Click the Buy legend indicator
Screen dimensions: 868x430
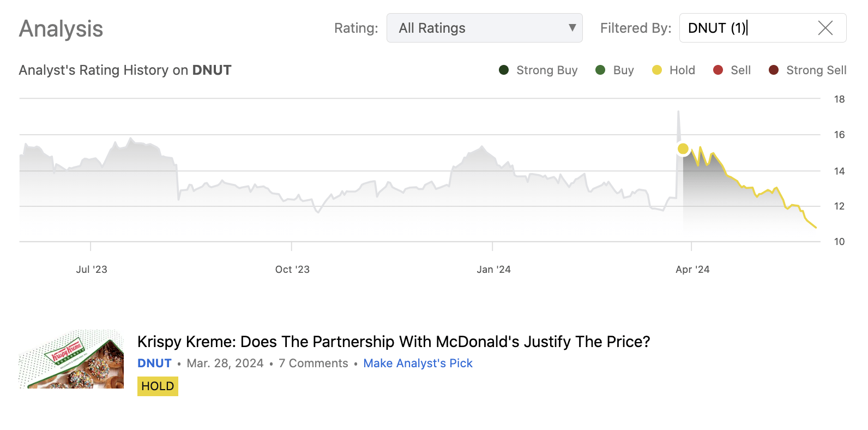tap(601, 70)
